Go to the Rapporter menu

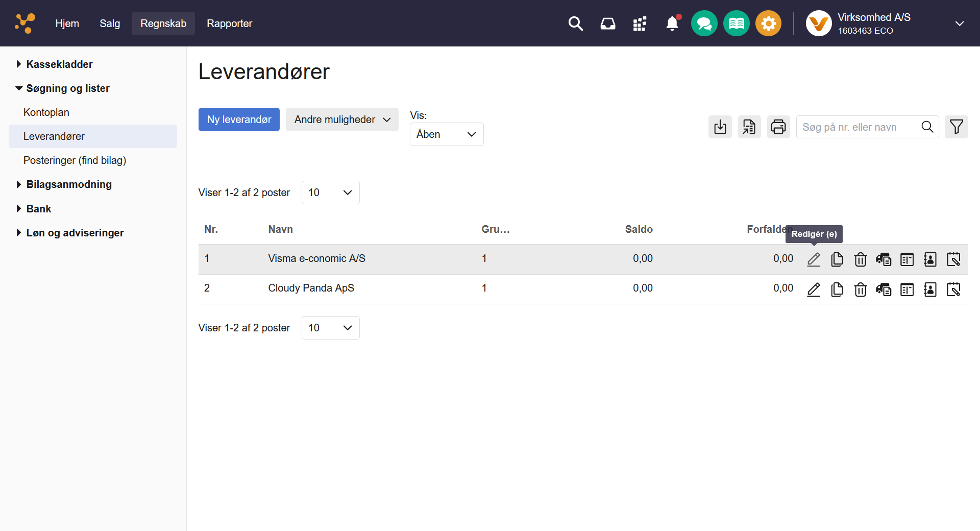point(229,23)
